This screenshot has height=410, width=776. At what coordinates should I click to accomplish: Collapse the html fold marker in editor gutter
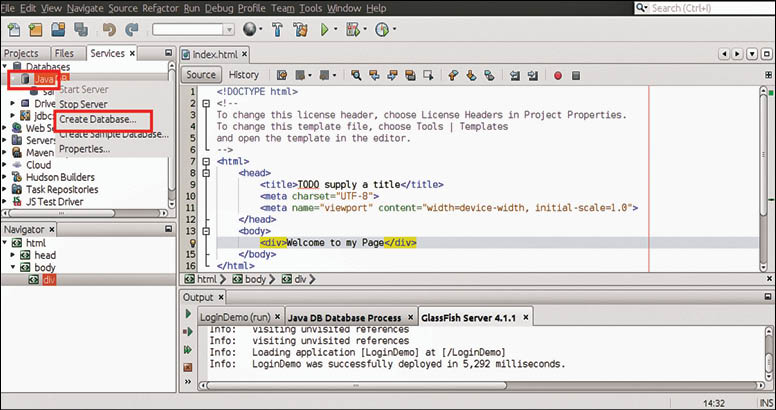point(207,160)
